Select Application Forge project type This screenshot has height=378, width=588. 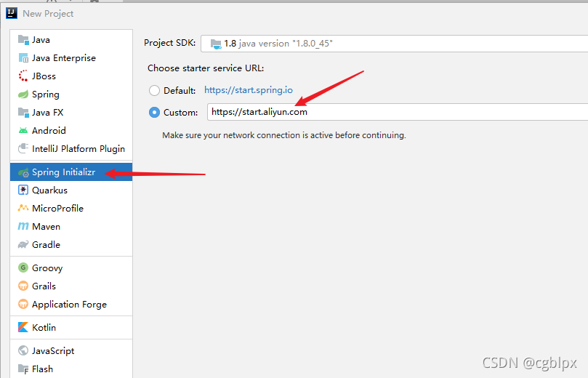71,304
